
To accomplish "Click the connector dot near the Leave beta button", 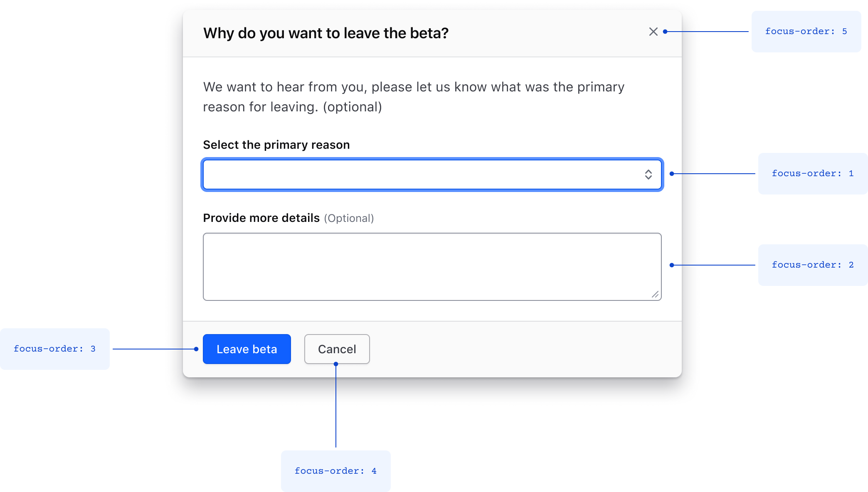I will point(197,349).
